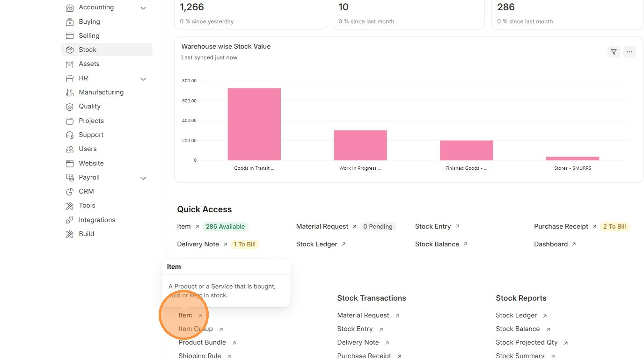This screenshot has height=360, width=644.
Task: Click the Integrations sidebar icon
Action: click(70, 220)
